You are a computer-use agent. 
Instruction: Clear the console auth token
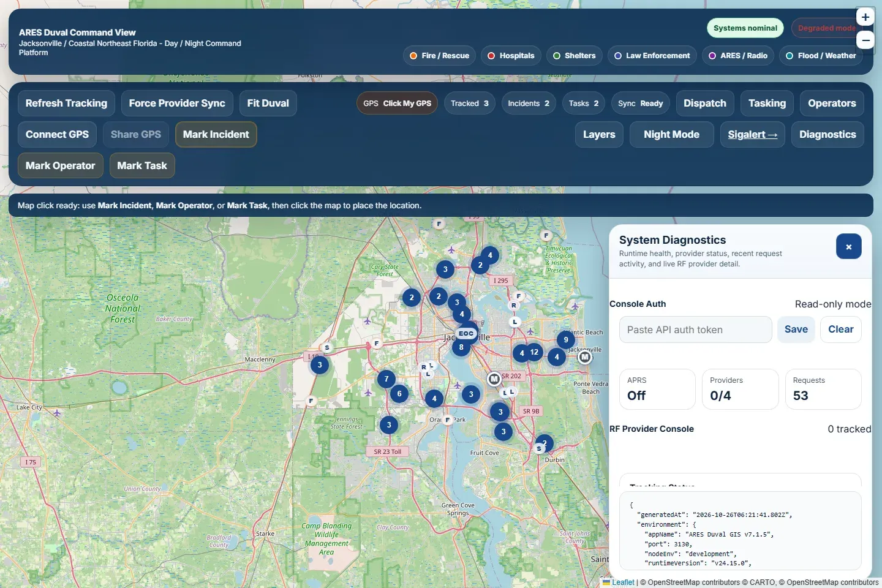(x=841, y=330)
